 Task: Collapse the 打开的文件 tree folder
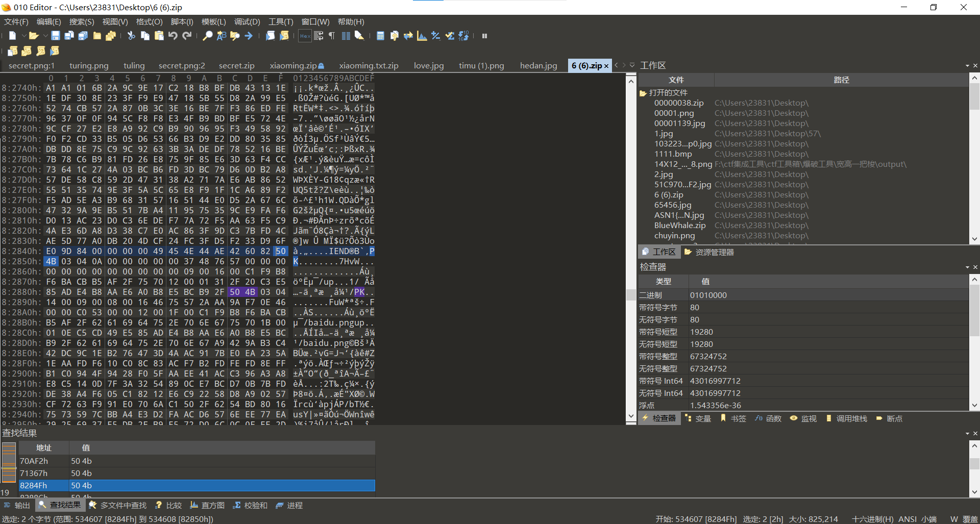pyautogui.click(x=643, y=93)
